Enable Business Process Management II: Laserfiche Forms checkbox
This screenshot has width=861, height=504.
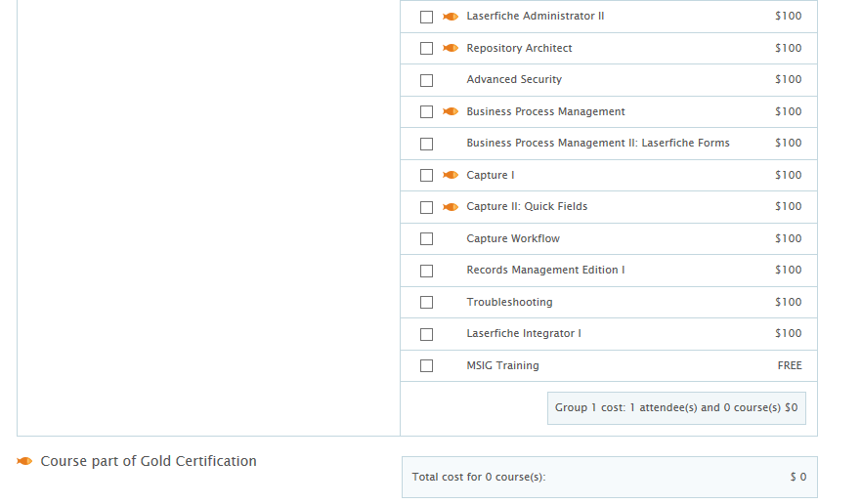coord(427,144)
